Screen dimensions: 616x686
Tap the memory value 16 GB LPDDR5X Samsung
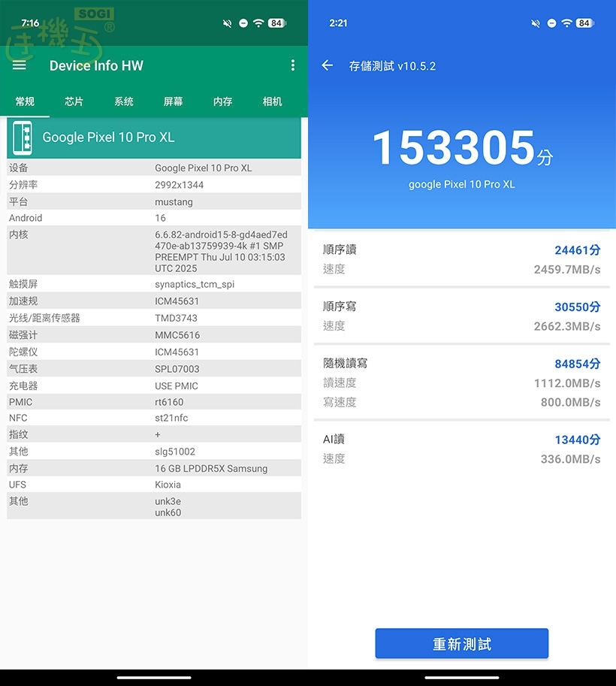[x=211, y=469]
